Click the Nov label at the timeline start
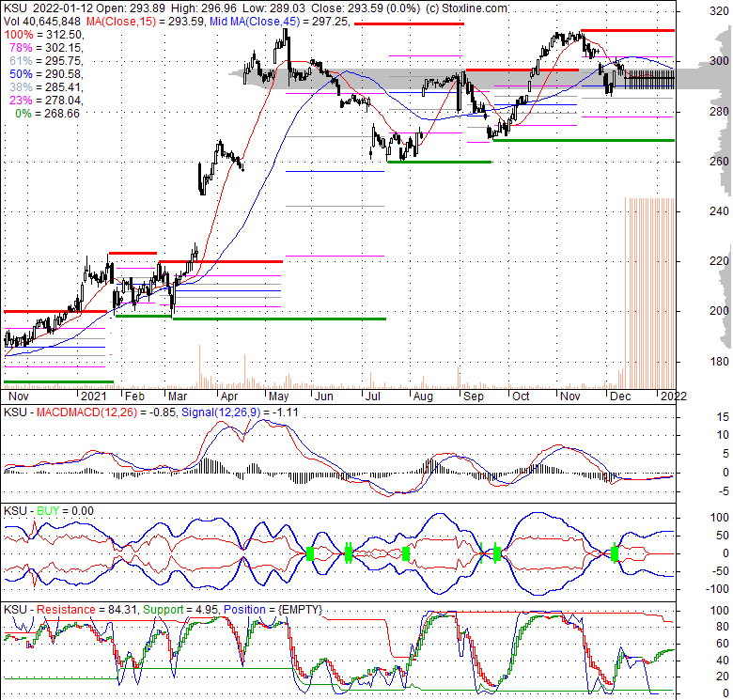733x700 pixels. [18, 397]
